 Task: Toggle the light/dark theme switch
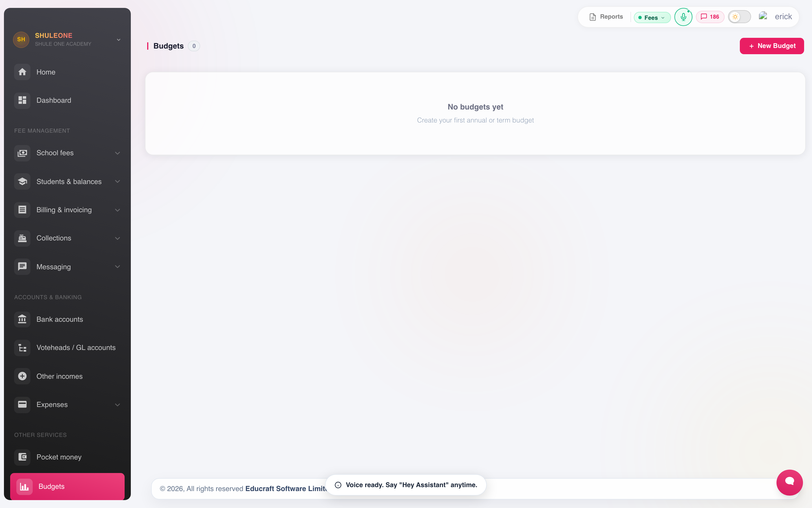tap(739, 17)
